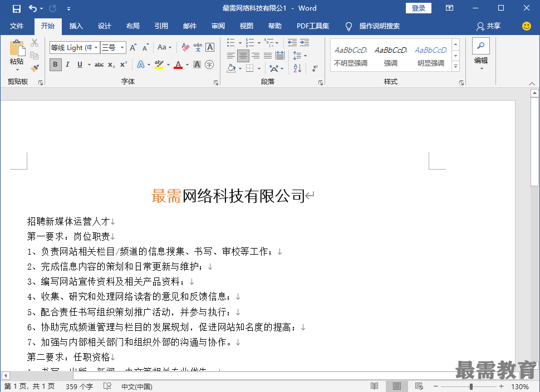
Task: Toggle Italic formatting
Action: point(68,64)
